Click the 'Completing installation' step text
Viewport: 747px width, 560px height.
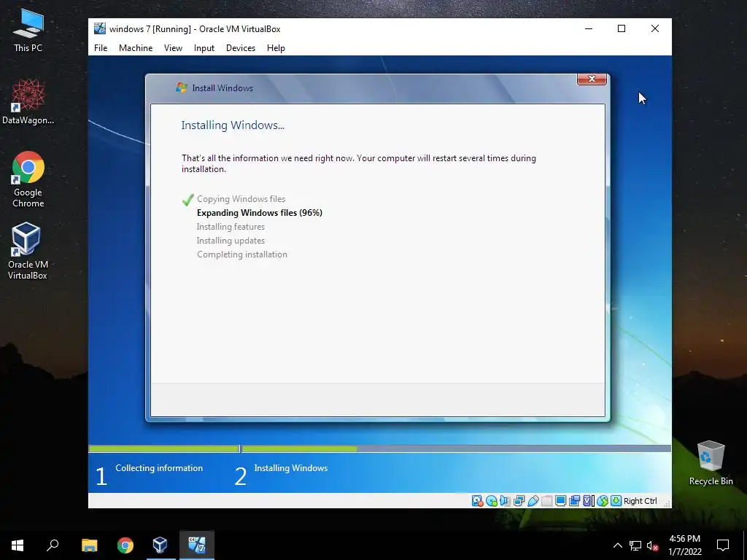pyautogui.click(x=242, y=254)
